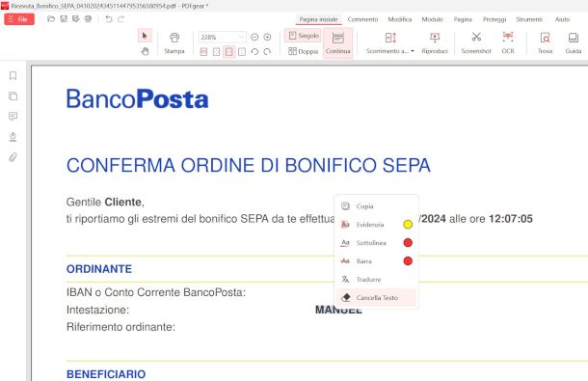Image resolution: width=588 pixels, height=381 pixels.
Task: Click the 12:07:05 time text
Action: 511,218
